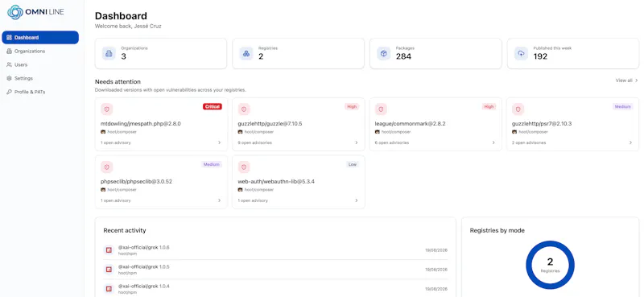This screenshot has height=297, width=644.
Task: Expand jmespath.php card chevron arrow
Action: pos(219,142)
